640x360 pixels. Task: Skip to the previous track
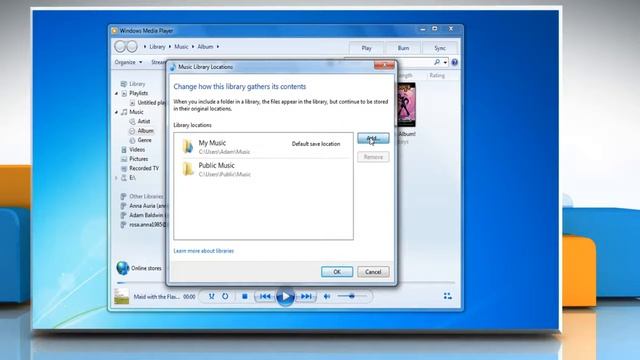(x=264, y=296)
